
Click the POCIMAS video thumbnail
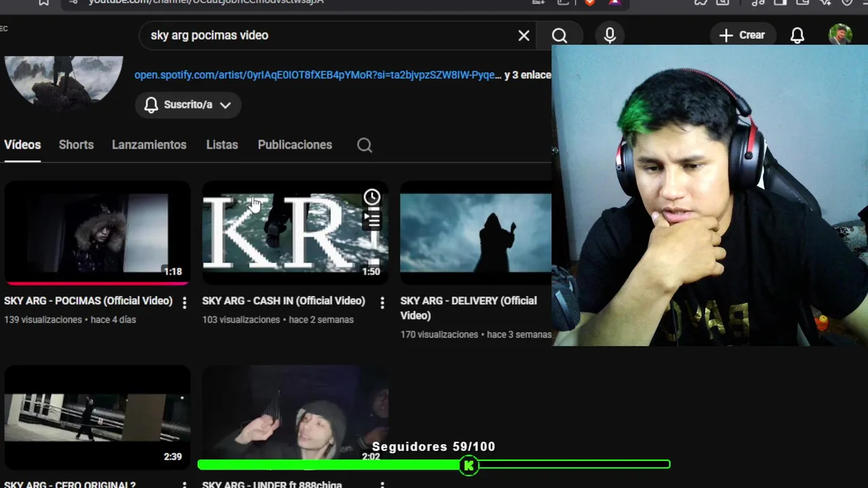(97, 232)
